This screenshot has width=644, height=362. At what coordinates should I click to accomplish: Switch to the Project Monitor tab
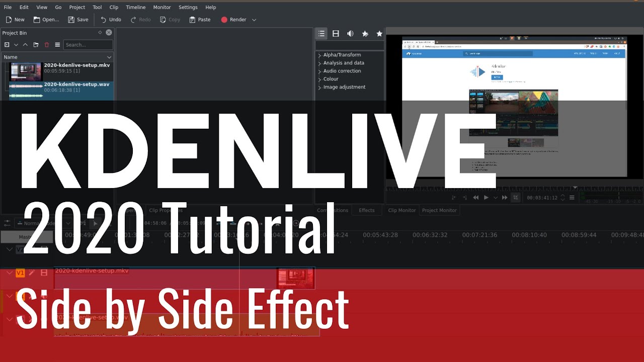439,210
